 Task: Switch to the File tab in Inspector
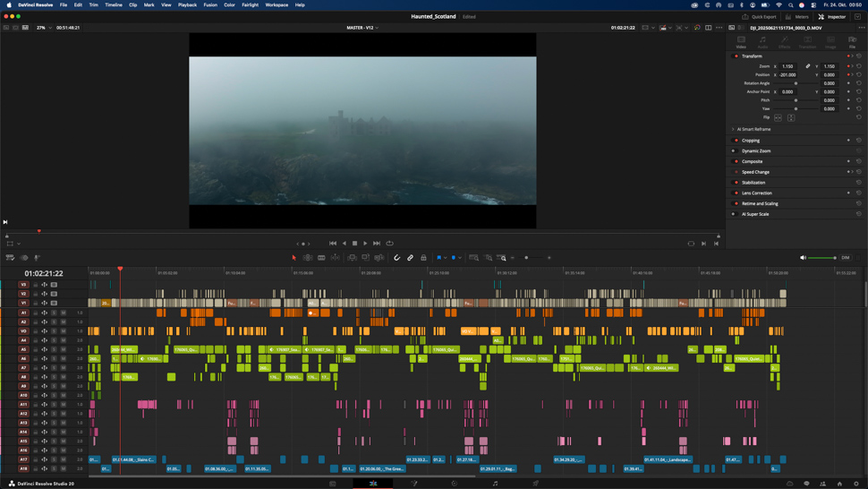(x=852, y=42)
